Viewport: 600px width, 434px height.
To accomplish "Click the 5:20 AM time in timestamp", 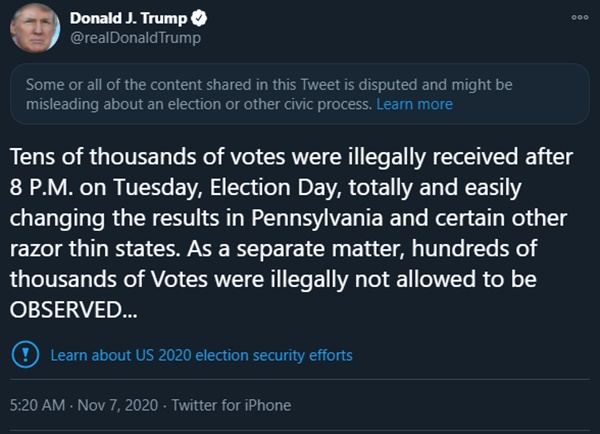I will [37, 405].
